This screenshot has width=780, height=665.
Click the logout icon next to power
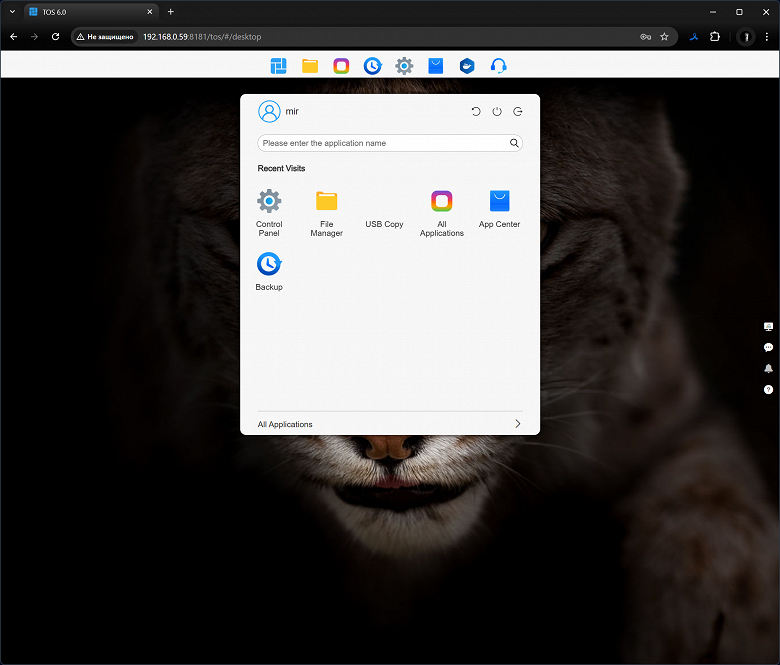[518, 111]
